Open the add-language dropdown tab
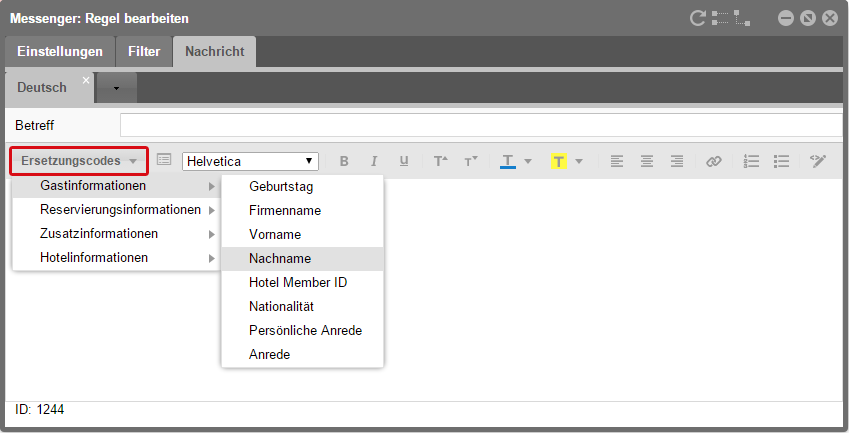Screen dimensions: 849x433 point(116,88)
